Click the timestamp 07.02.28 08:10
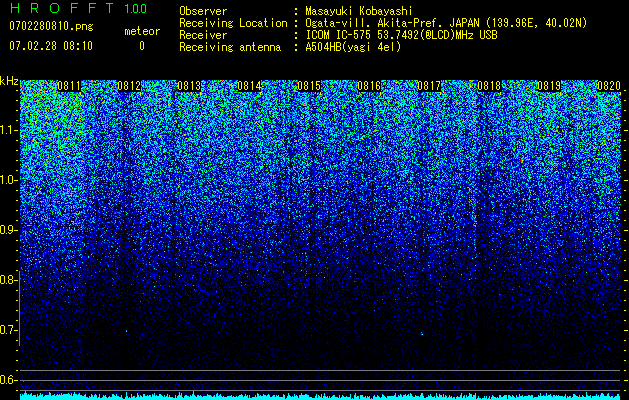This screenshot has height=400, width=629. [51, 46]
